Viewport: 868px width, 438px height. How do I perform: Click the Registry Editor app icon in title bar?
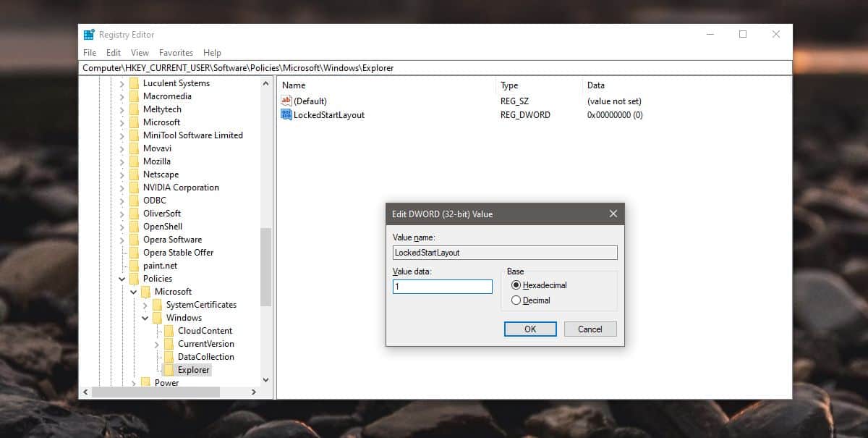tap(89, 35)
